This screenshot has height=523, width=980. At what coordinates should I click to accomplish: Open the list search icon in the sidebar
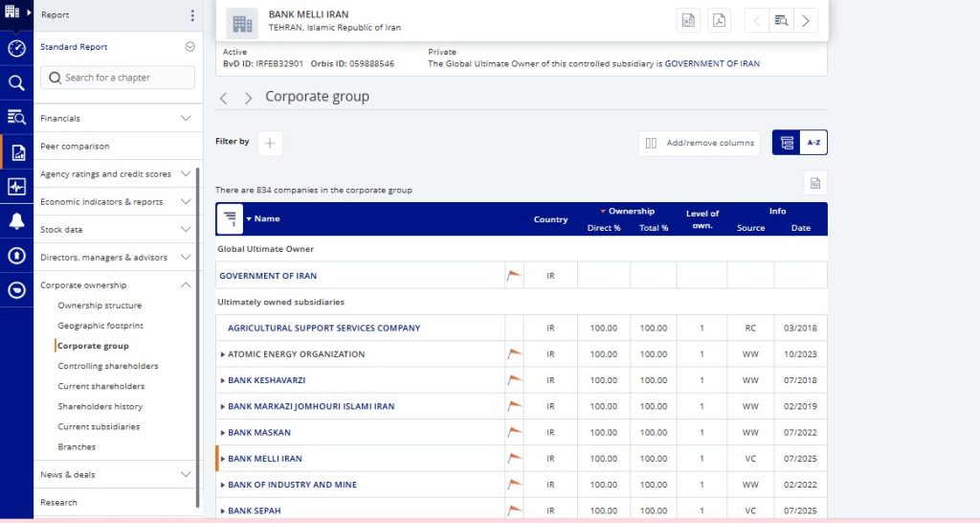[16, 117]
